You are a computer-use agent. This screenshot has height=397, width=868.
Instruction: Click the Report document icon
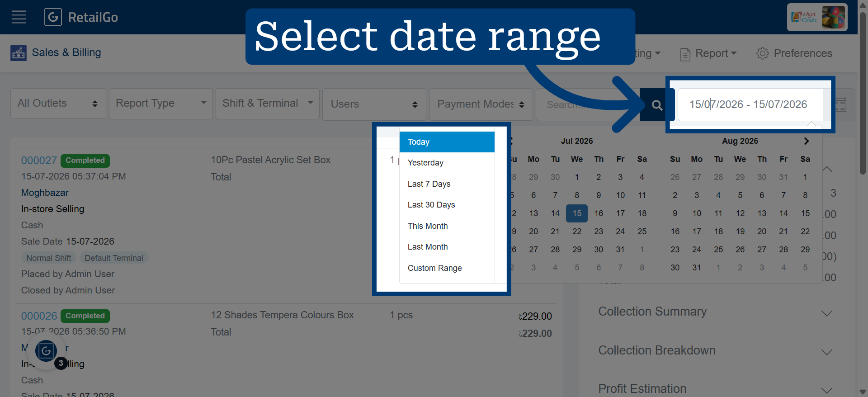point(685,54)
